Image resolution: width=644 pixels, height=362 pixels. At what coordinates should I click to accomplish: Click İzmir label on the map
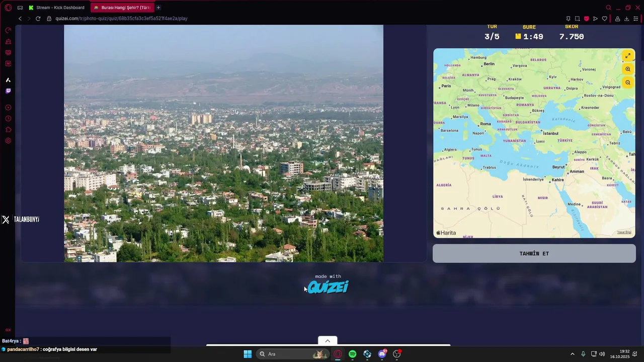tap(540, 142)
